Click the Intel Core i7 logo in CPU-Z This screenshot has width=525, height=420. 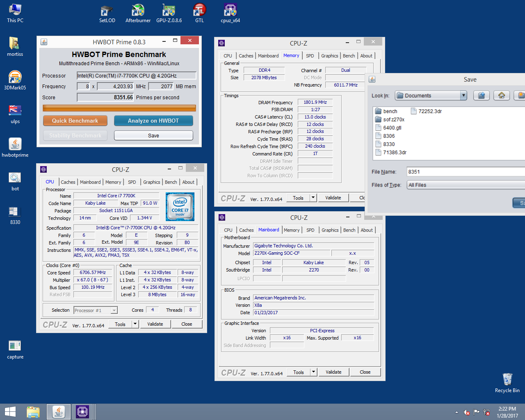pyautogui.click(x=180, y=207)
